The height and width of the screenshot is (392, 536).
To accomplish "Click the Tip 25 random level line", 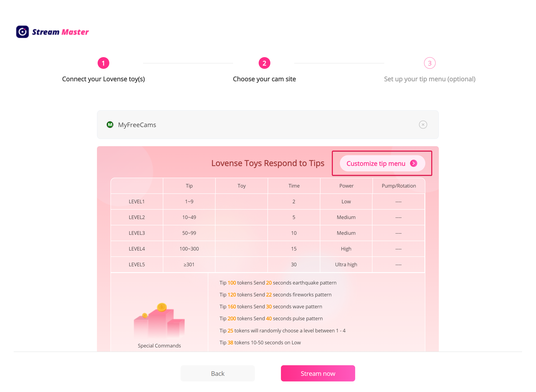I will point(282,331).
